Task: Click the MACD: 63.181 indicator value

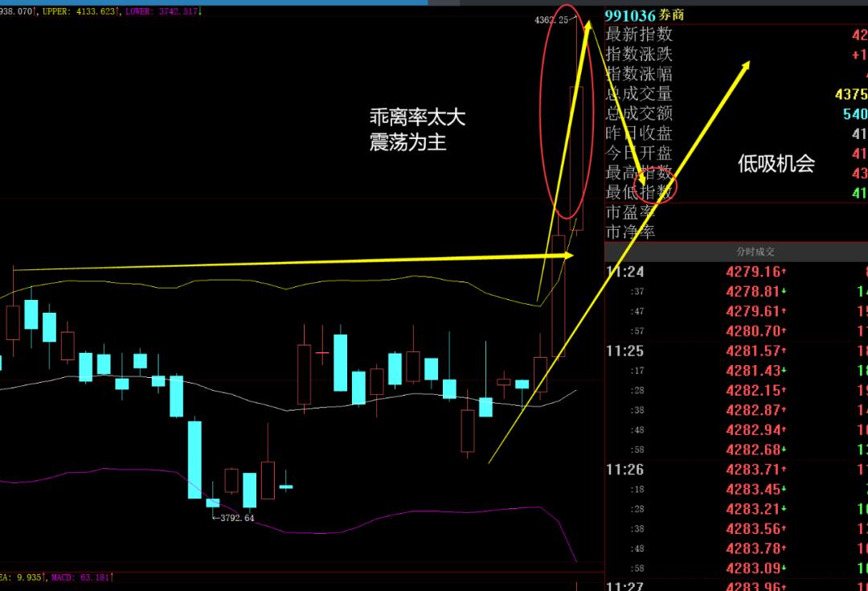Action: pos(83,577)
